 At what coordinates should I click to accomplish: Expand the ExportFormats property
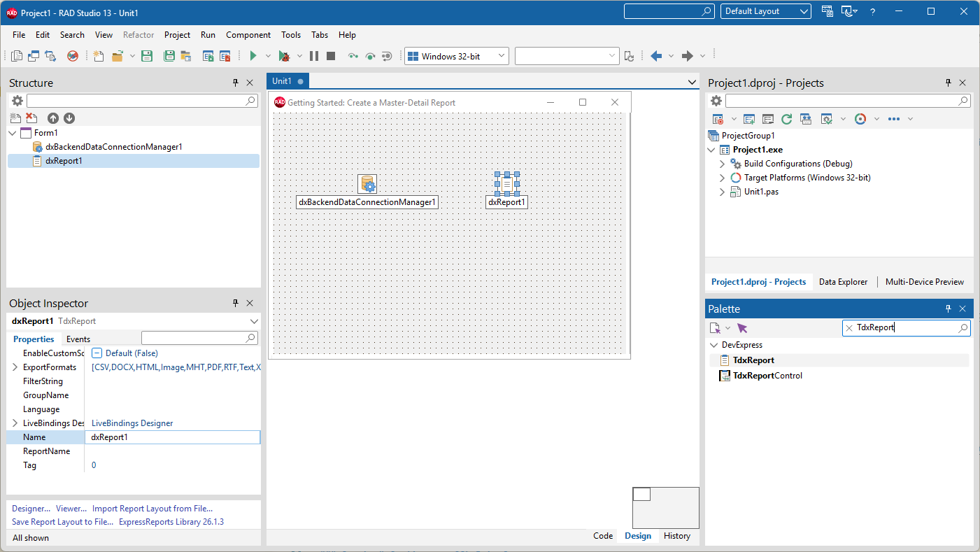[15, 367]
